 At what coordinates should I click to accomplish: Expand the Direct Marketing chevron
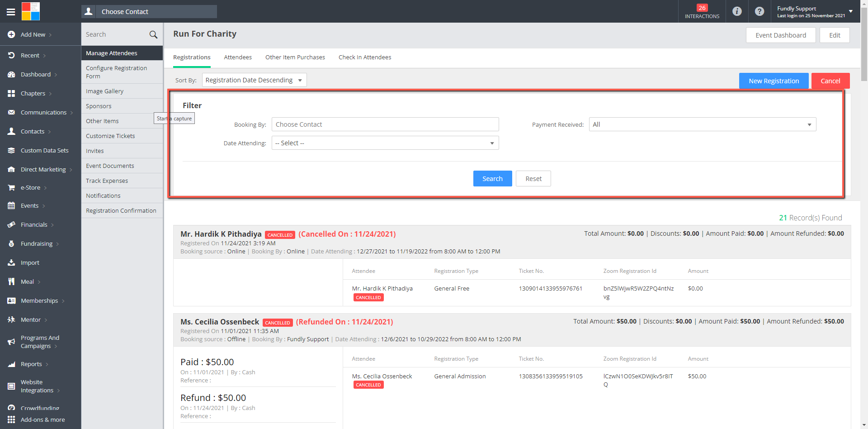pos(71,170)
